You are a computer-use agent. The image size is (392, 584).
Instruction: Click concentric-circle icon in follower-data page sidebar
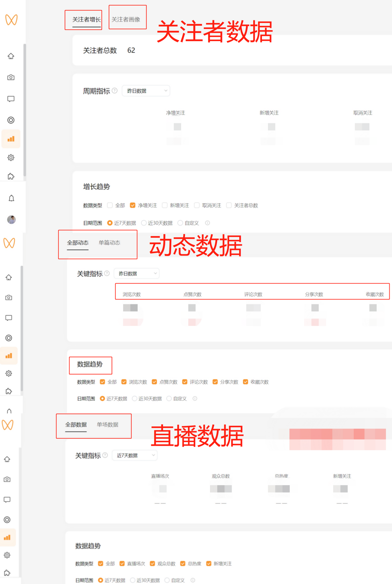11,120
